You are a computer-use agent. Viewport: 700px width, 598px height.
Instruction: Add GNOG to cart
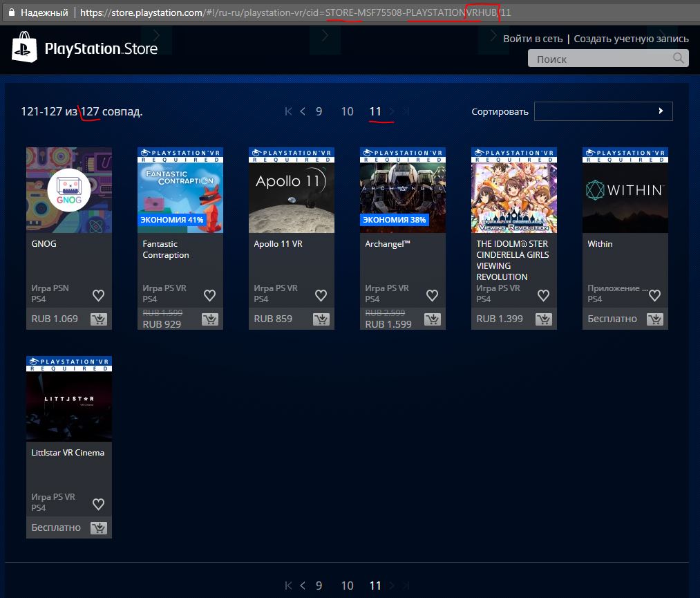coord(99,319)
